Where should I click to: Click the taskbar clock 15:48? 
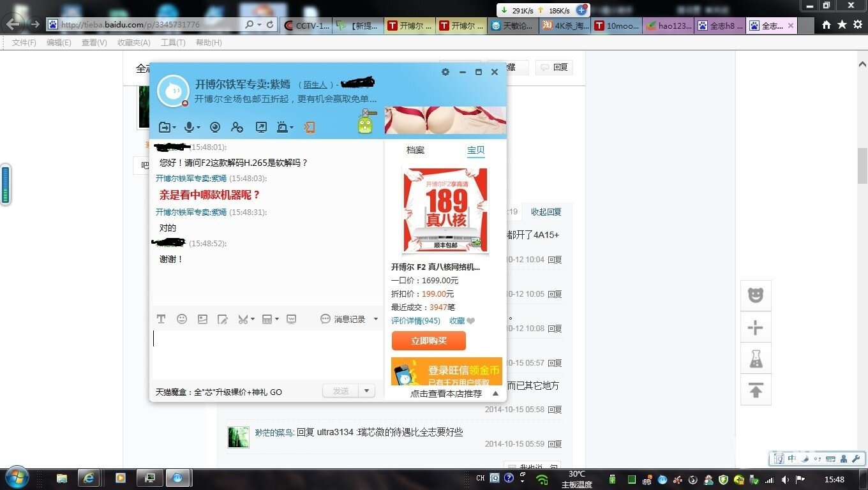click(x=835, y=479)
